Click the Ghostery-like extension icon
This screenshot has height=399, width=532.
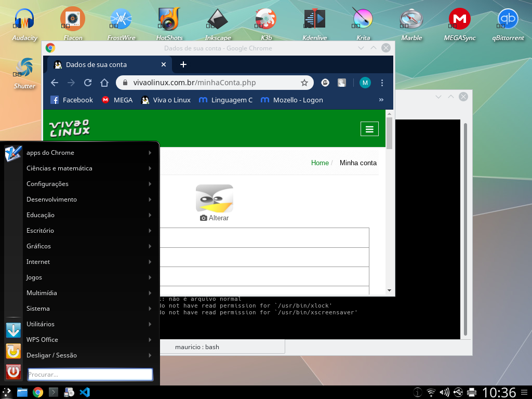(x=325, y=83)
